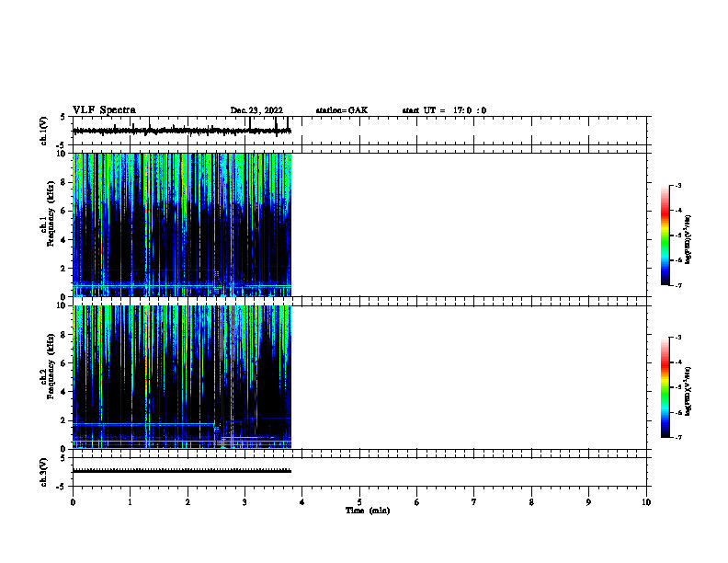
Task: Click the ch.1 colorbar log(PSD) label
Action: pos(688,240)
